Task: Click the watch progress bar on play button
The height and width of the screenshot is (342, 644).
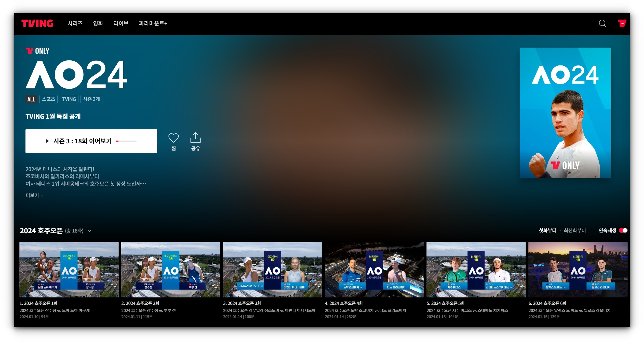Action: 126,141
